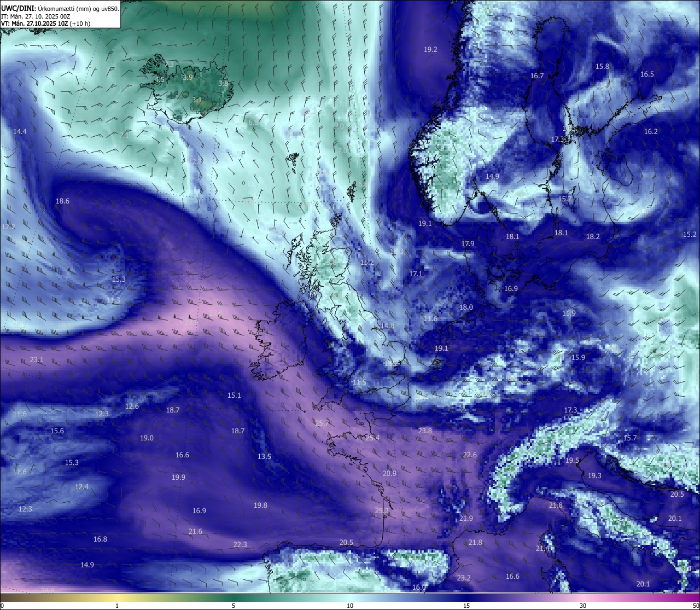Screen dimensions: 700x610
Task: Click the 19.8 value on the map
Action: click(260, 505)
